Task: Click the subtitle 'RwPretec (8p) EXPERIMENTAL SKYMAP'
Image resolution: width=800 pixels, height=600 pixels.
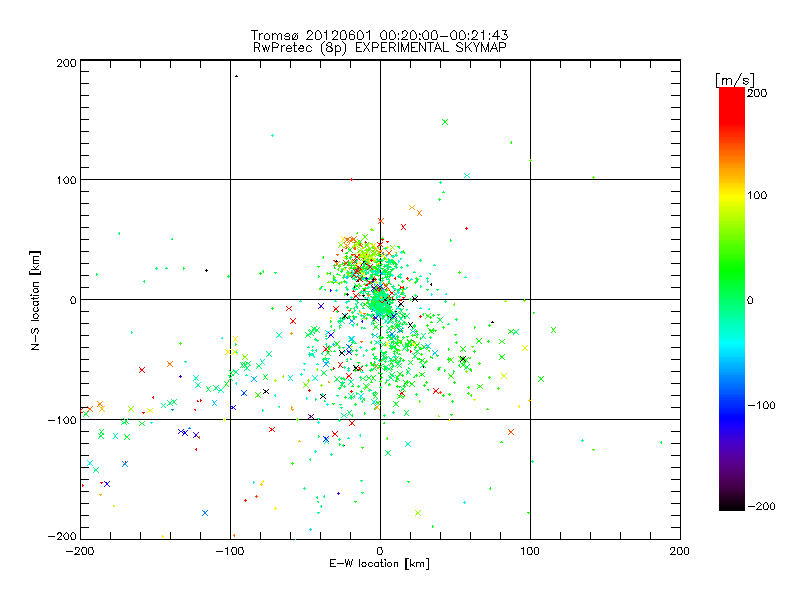Action: pos(379,48)
